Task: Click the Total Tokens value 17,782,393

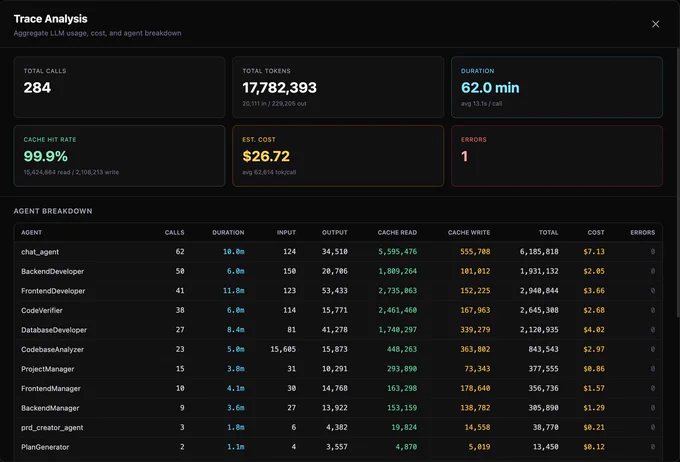Action: pyautogui.click(x=279, y=88)
